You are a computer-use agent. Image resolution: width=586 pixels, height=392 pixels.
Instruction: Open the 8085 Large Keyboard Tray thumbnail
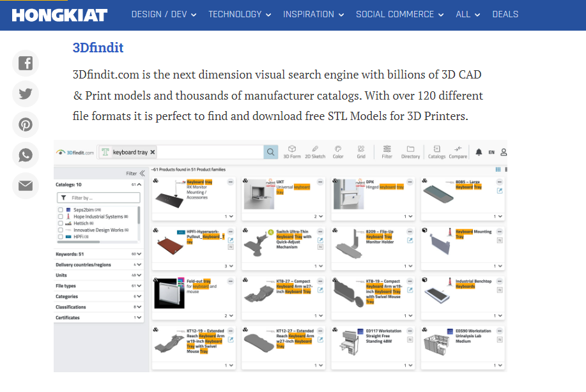[438, 193]
